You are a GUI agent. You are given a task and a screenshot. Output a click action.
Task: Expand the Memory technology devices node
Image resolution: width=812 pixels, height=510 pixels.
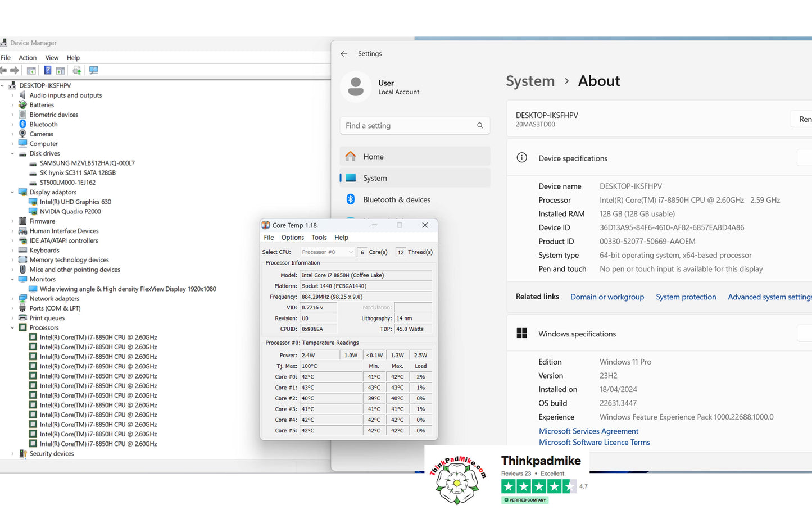point(12,260)
